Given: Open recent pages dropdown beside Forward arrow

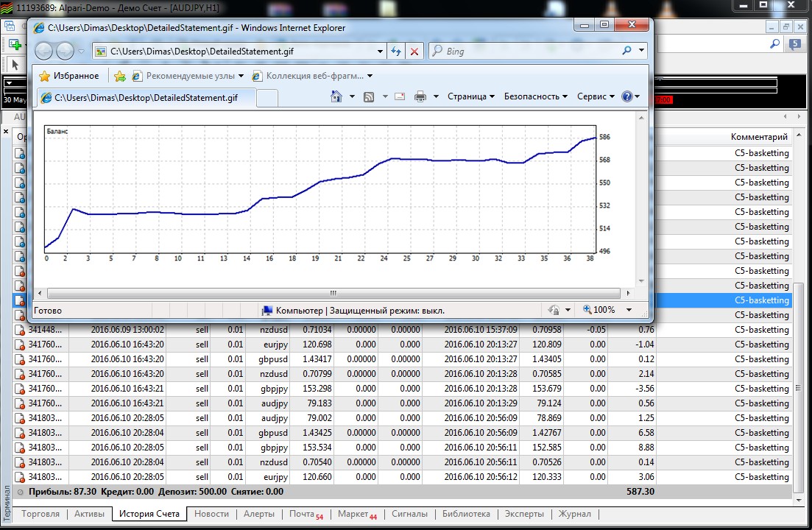Looking at the screenshot, I should pos(81,52).
